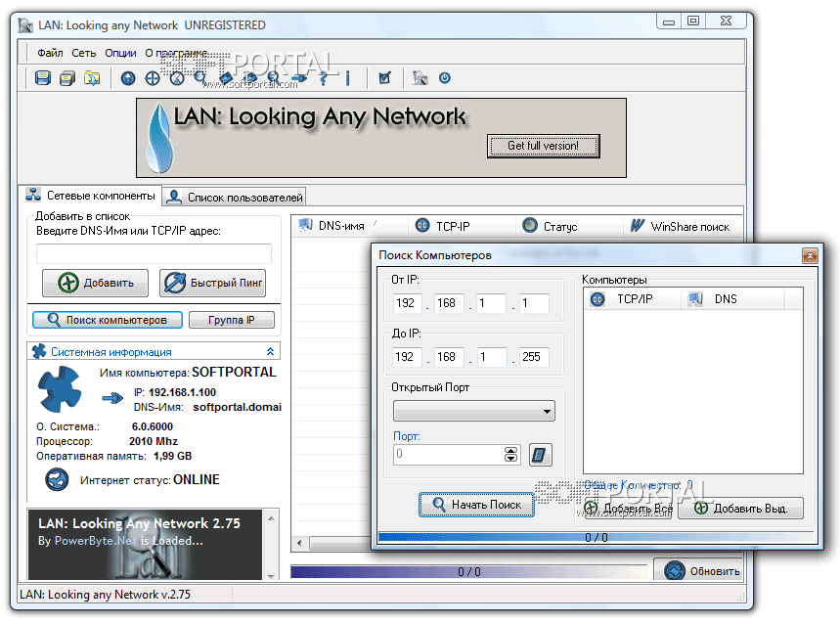Click the Порт spinner arrows
The image size is (840, 624).
[x=511, y=455]
